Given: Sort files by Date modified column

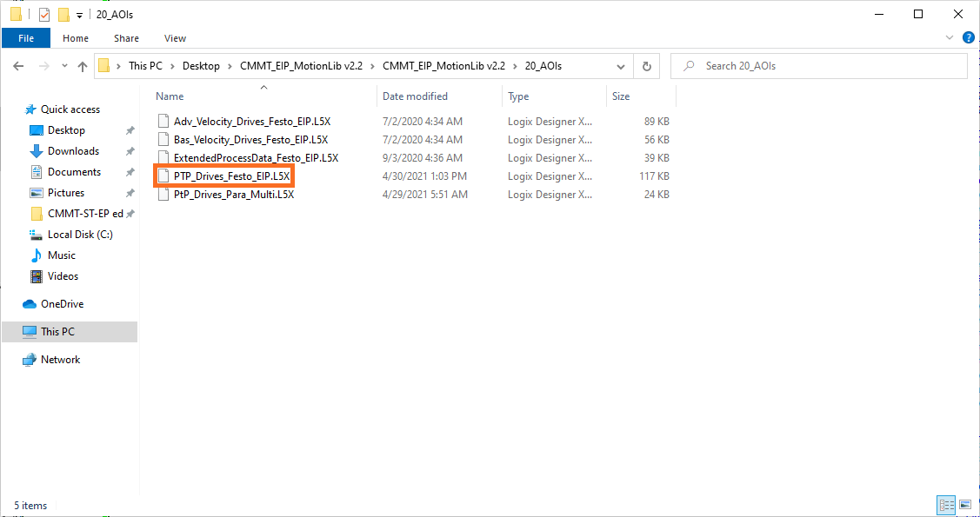Looking at the screenshot, I should point(415,96).
